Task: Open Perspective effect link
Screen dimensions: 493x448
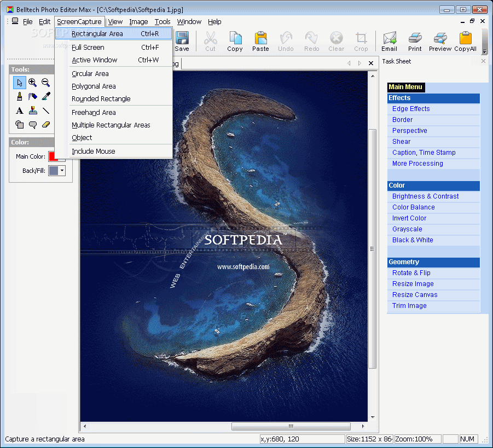Action: coord(410,131)
